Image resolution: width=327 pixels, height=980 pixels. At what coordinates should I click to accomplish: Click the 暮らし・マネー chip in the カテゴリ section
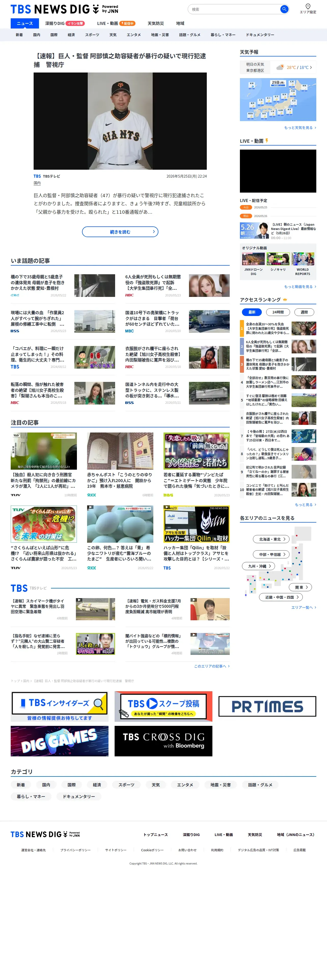coord(31,796)
